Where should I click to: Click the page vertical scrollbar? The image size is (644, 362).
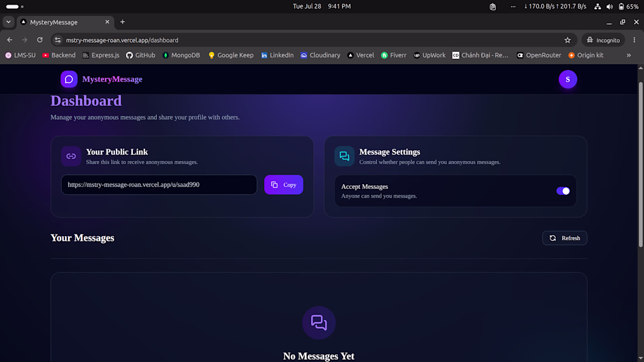640,164
